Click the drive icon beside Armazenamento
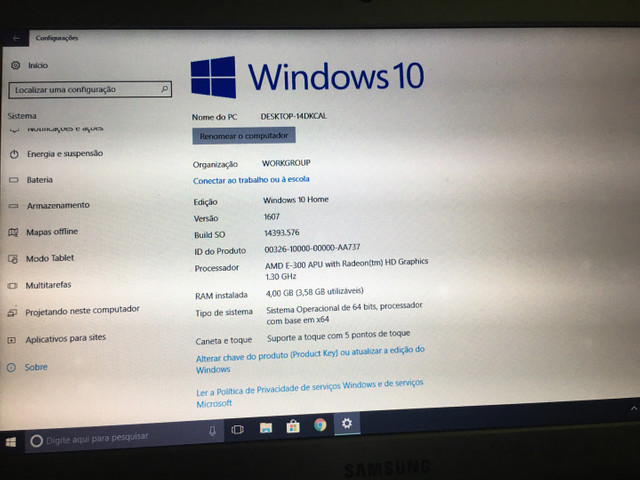Viewport: 640px width, 480px height. click(13, 206)
